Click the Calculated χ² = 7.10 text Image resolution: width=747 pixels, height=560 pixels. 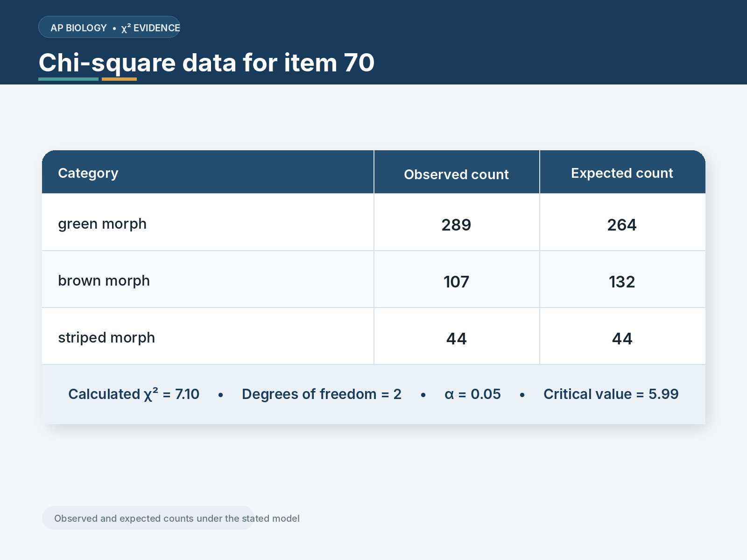pyautogui.click(x=134, y=394)
